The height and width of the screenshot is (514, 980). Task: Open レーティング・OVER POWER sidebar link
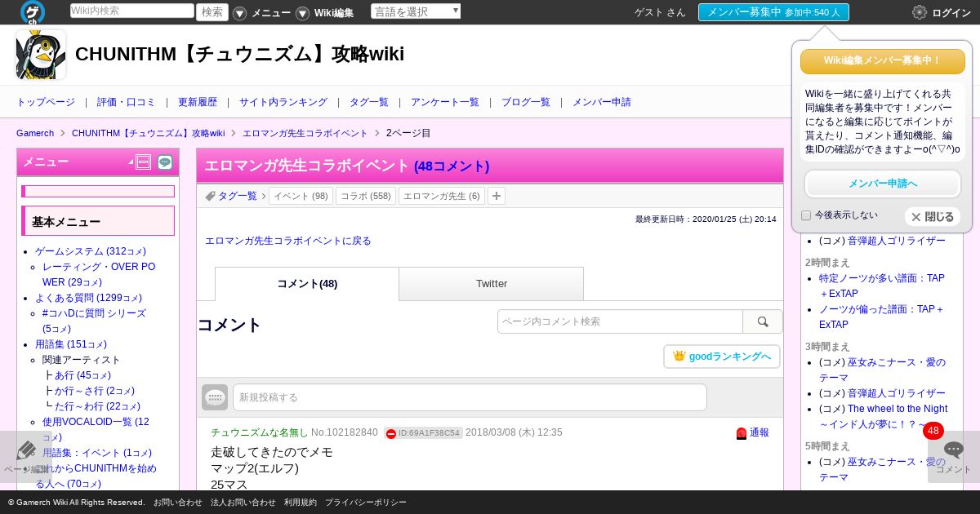pyautogui.click(x=99, y=274)
